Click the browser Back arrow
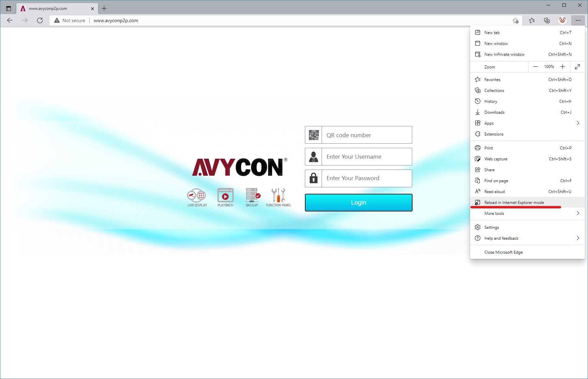The image size is (588, 379). (x=10, y=20)
